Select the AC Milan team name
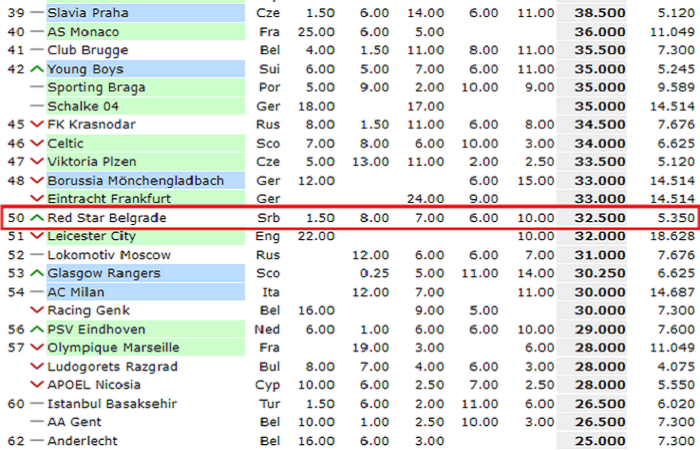This screenshot has width=700, height=450. pos(76,292)
